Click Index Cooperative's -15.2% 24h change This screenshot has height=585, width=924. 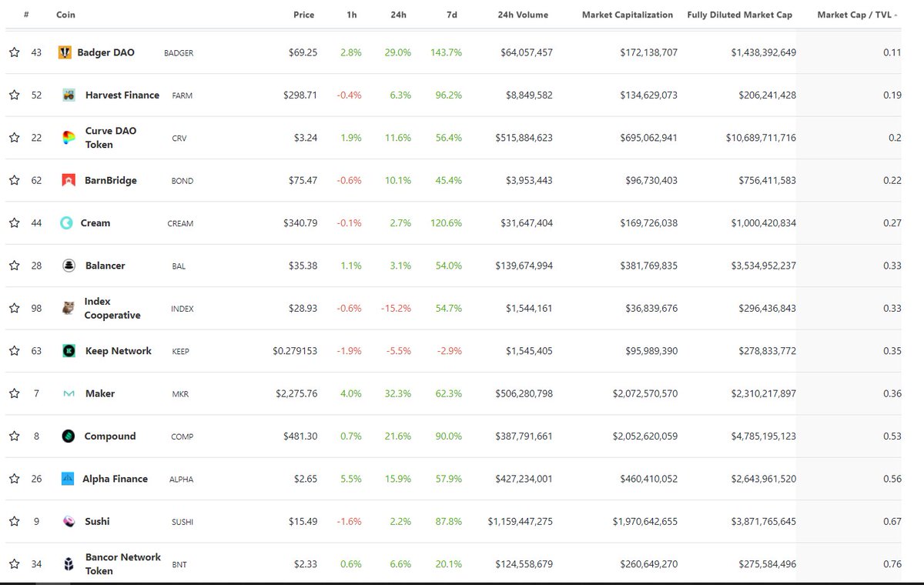[x=397, y=308]
